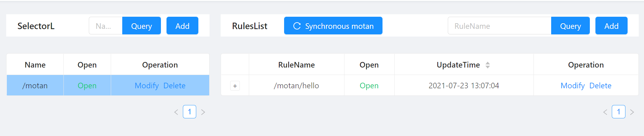Sort rules by UpdateTime column
This screenshot has height=136, width=644.
coord(487,65)
